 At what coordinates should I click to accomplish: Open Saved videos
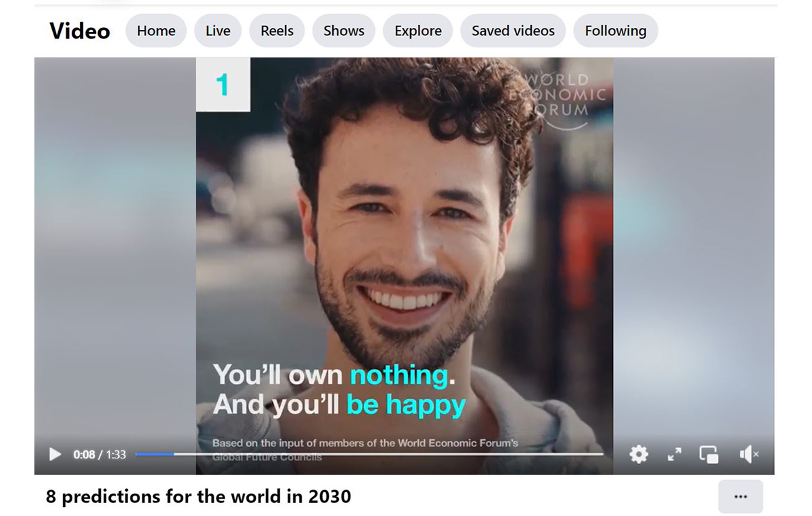click(x=513, y=30)
